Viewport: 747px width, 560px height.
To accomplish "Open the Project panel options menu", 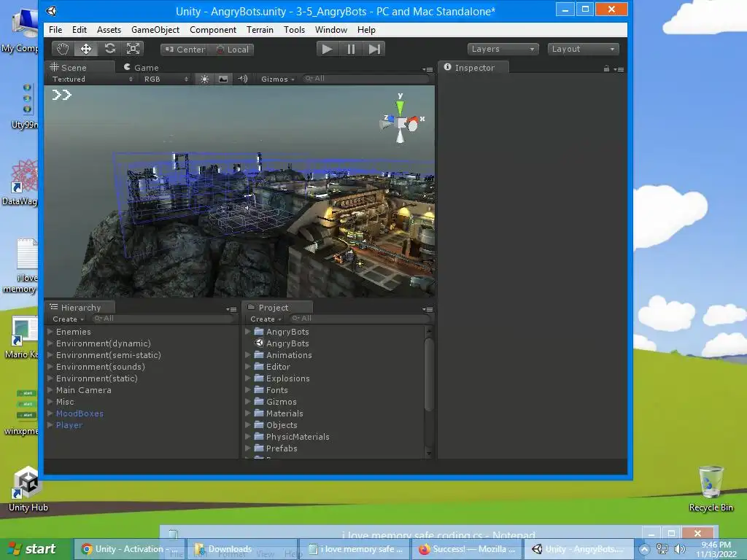I will point(427,309).
